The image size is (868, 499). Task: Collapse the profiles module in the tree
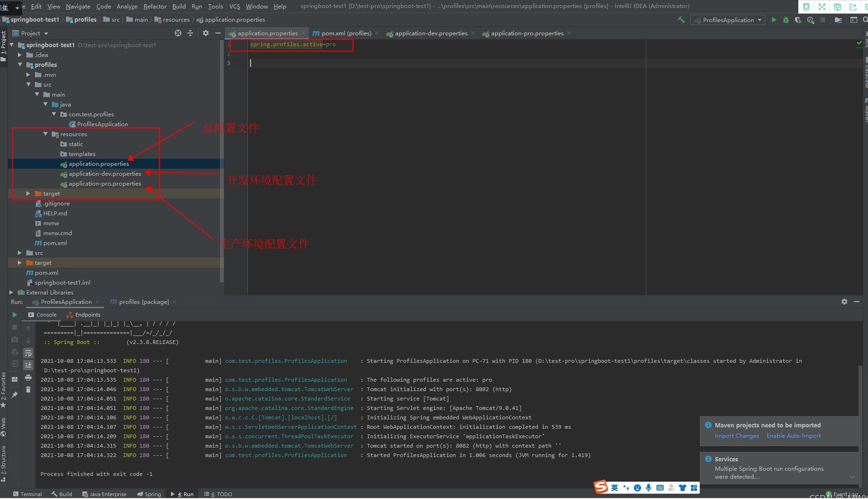click(x=20, y=65)
